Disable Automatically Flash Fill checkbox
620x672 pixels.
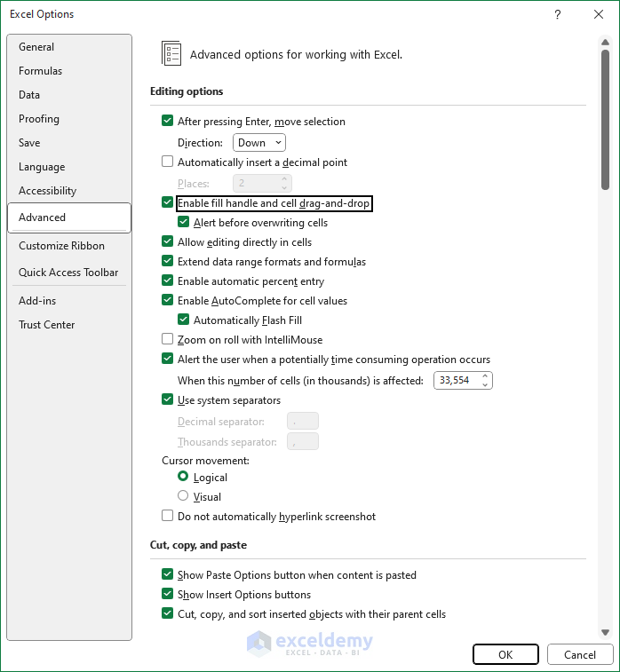tap(184, 320)
